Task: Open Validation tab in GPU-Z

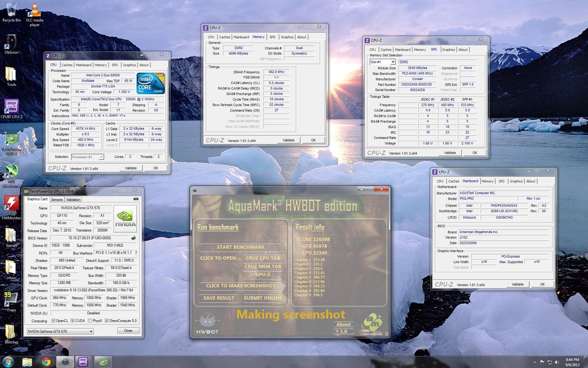Action: click(x=73, y=199)
